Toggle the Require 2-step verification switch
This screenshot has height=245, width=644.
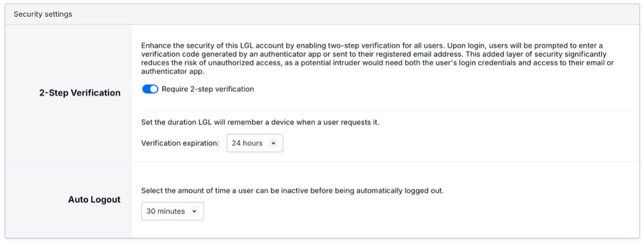tap(150, 89)
